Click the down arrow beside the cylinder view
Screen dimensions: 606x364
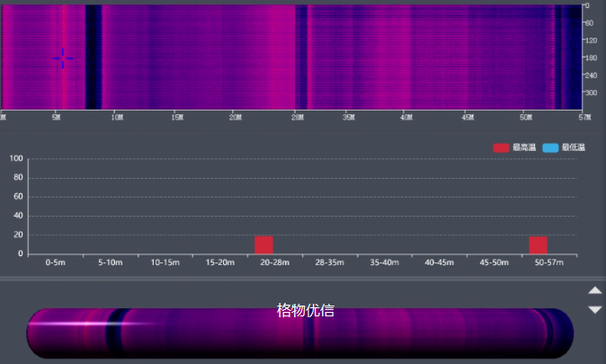click(x=594, y=310)
